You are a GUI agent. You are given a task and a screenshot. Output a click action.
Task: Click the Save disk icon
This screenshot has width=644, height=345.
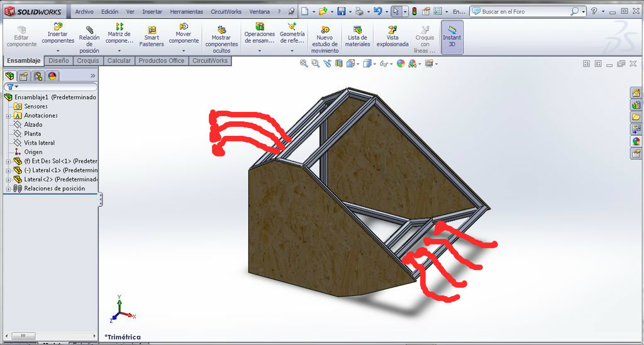(341, 11)
